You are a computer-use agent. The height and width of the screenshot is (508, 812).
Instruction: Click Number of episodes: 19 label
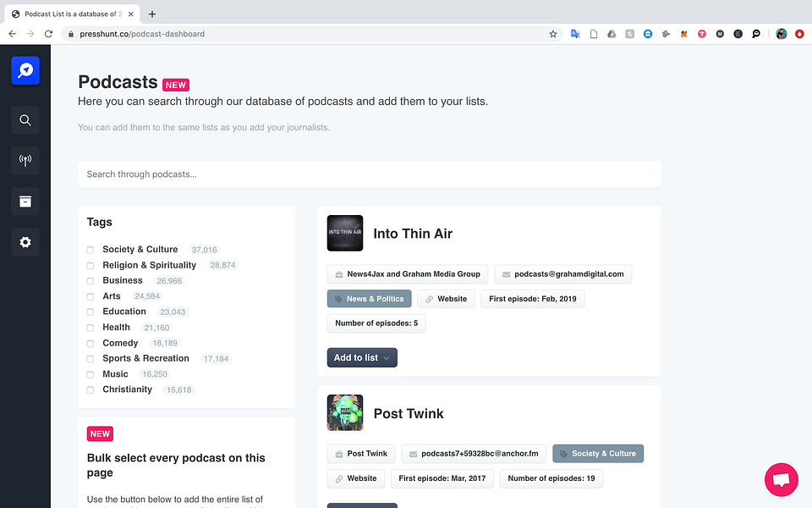pos(551,478)
